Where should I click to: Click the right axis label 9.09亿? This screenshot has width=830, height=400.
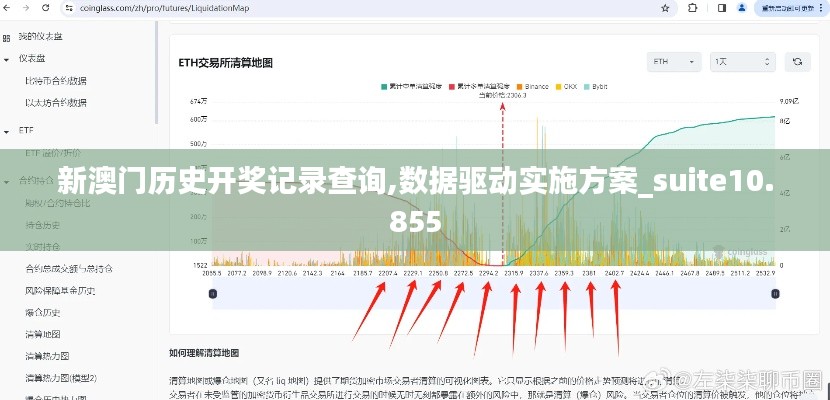point(789,101)
